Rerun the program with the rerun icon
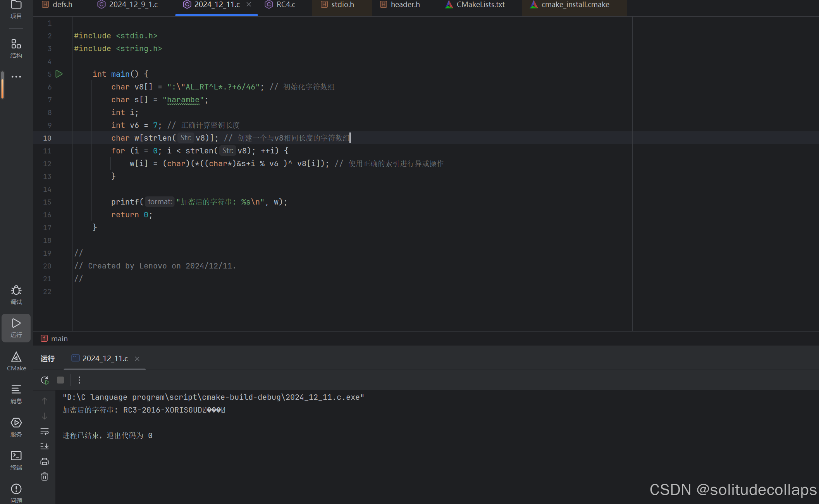This screenshot has width=819, height=504. [x=45, y=380]
